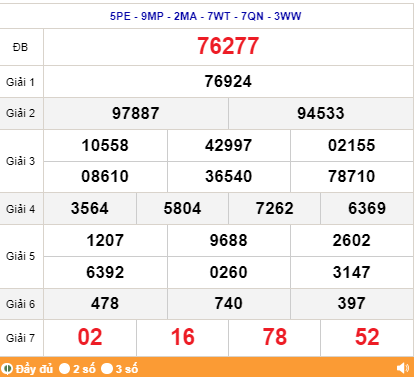
Task: Click Giải 5 number 6392
Action: coord(105,272)
